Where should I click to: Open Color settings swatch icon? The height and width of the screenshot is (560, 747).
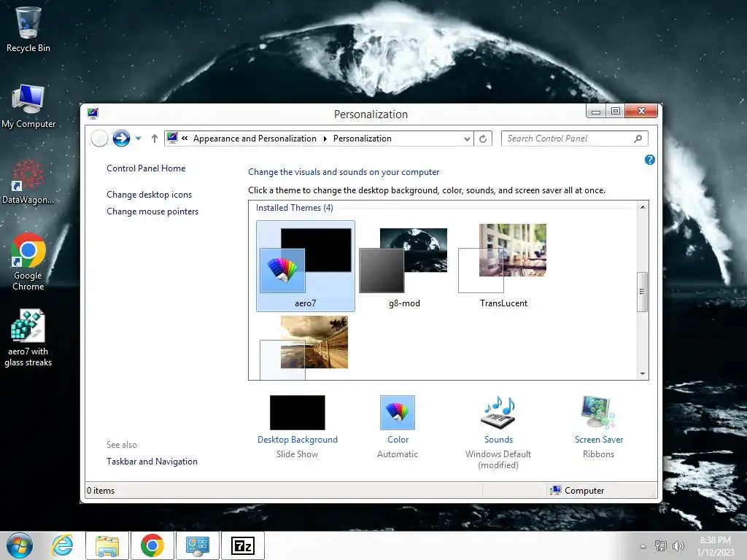[x=398, y=413]
